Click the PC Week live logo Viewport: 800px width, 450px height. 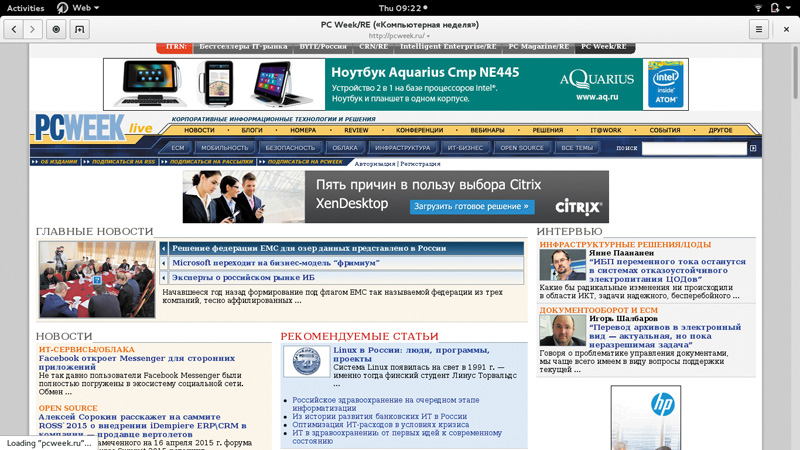click(x=94, y=128)
